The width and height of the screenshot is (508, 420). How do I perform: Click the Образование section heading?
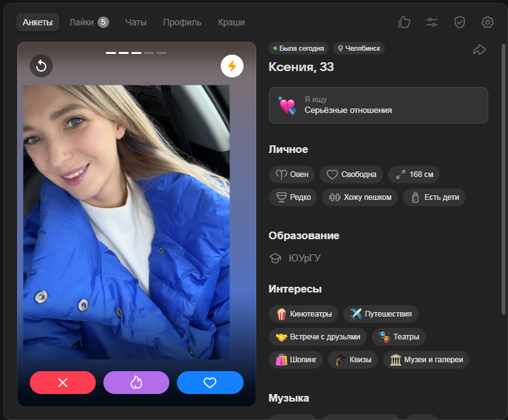[x=304, y=235]
